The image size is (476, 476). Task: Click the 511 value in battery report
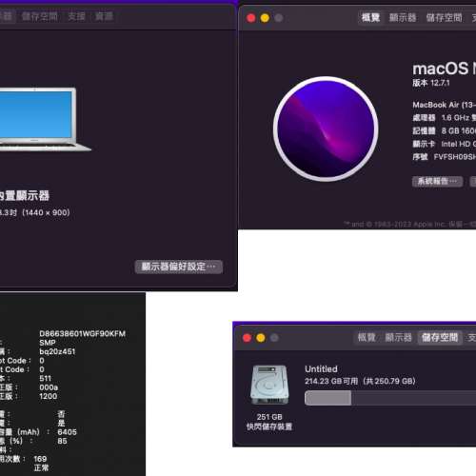(x=45, y=378)
